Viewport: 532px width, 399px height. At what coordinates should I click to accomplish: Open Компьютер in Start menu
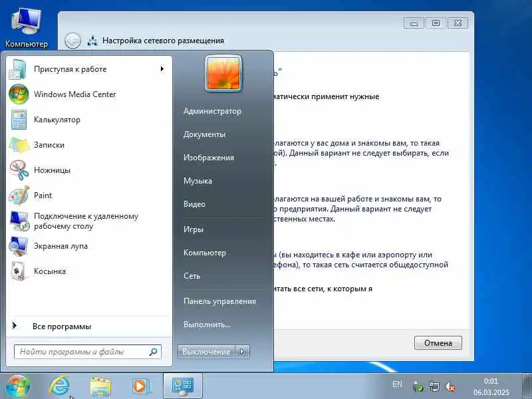coord(205,253)
